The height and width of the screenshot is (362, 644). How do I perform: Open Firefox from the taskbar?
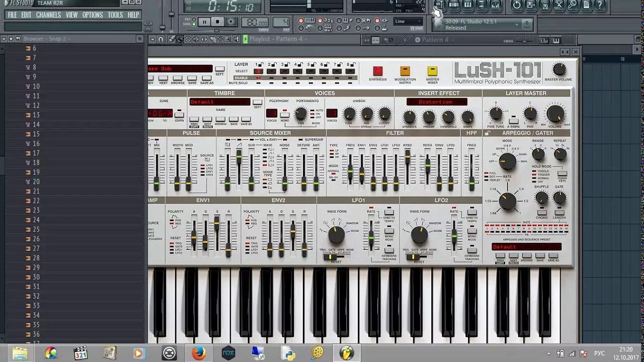pos(199,353)
